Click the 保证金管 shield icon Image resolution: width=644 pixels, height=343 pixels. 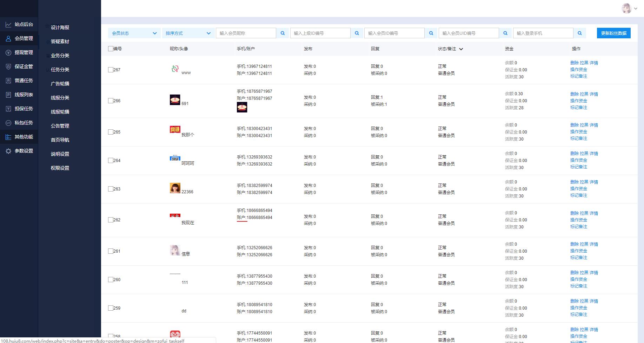pos(8,66)
